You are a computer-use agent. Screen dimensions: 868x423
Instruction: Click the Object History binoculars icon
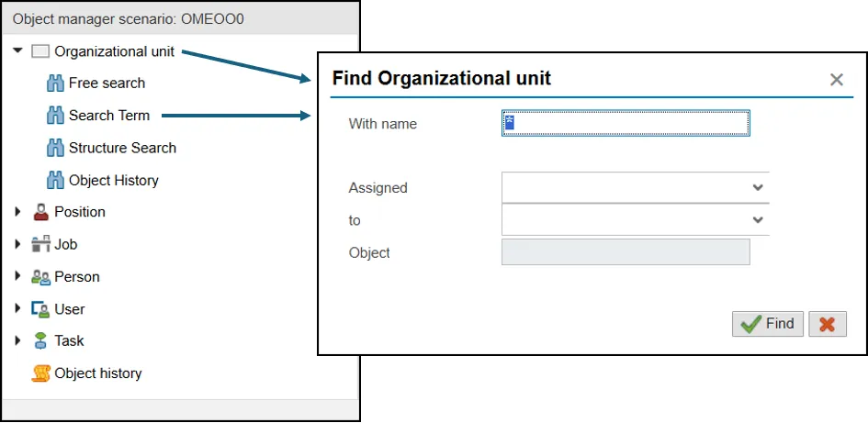point(54,180)
